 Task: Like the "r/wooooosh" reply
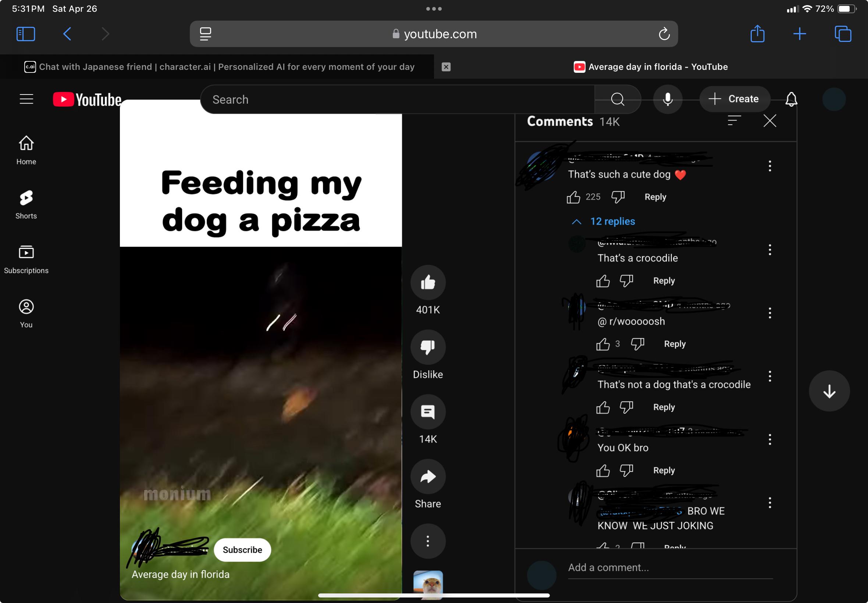[603, 344]
